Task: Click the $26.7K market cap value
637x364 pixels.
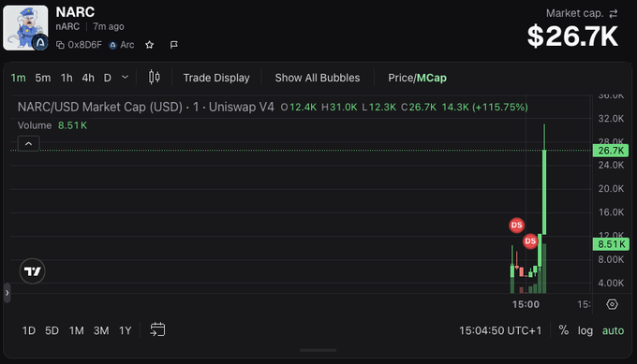Action: (572, 36)
